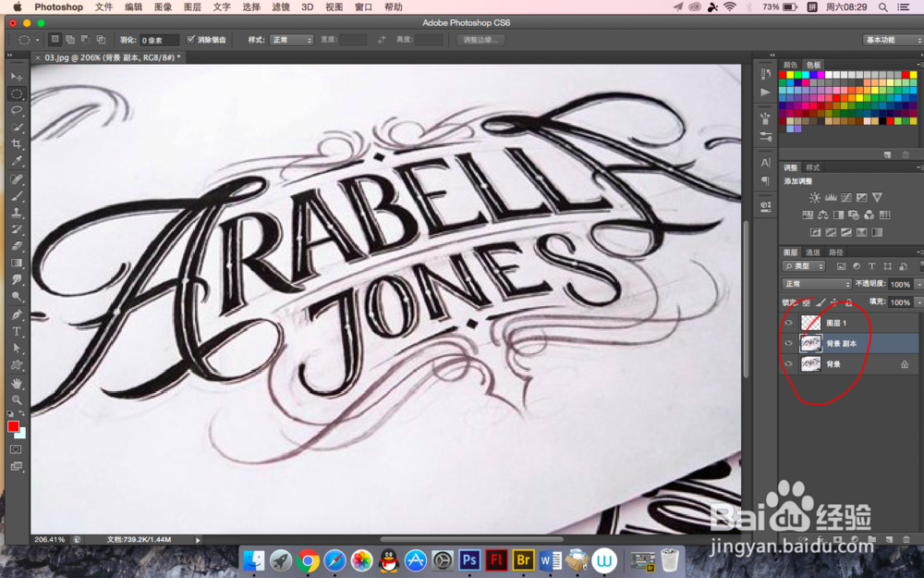Open Spotlight search in menu bar

click(882, 7)
